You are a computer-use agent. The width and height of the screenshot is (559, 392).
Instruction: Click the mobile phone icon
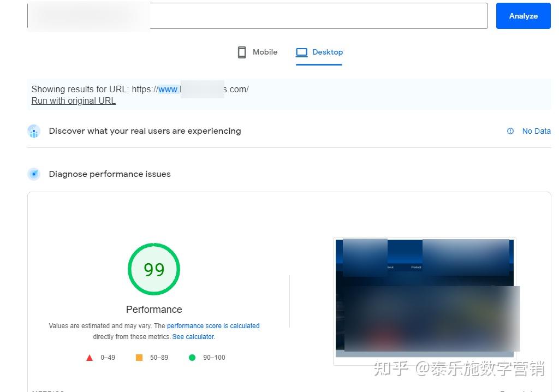click(242, 52)
